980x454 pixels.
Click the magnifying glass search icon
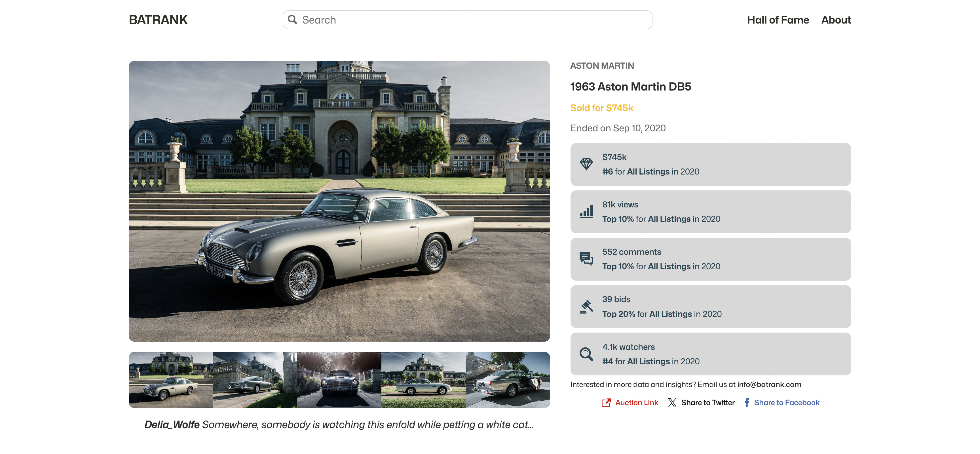click(x=292, y=19)
